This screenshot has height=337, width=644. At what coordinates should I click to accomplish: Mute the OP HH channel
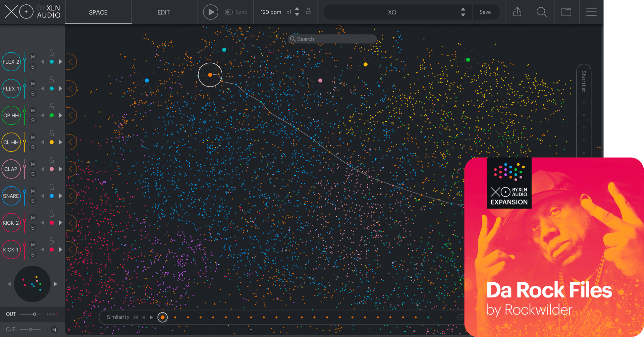pos(33,111)
